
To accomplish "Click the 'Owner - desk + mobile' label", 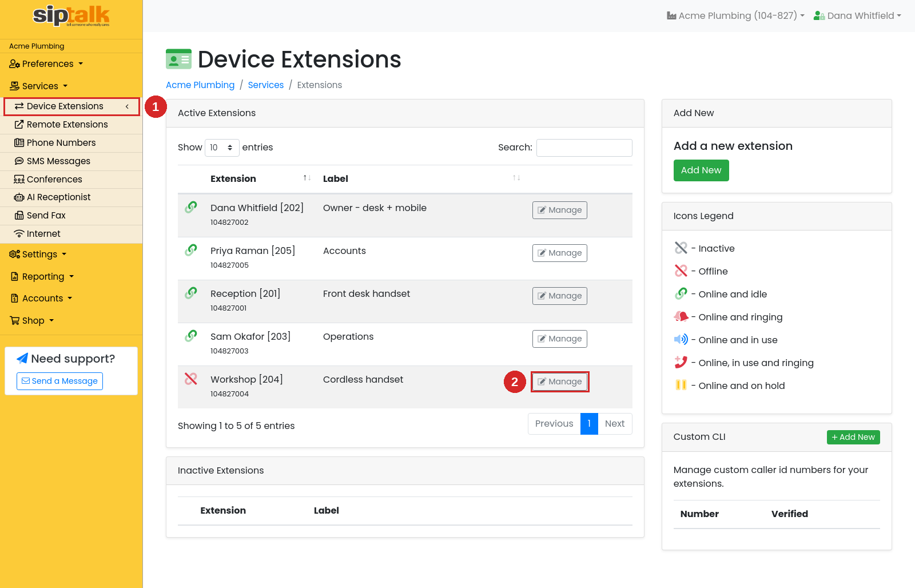I will (375, 208).
